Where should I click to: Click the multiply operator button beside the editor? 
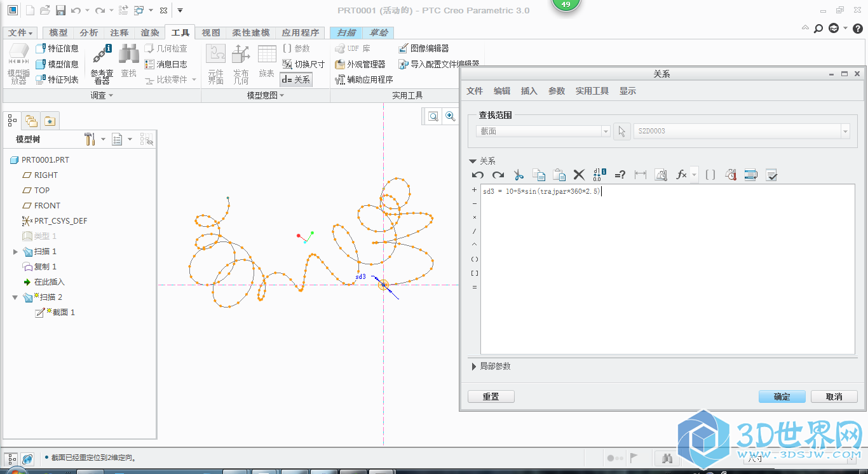[x=475, y=218]
